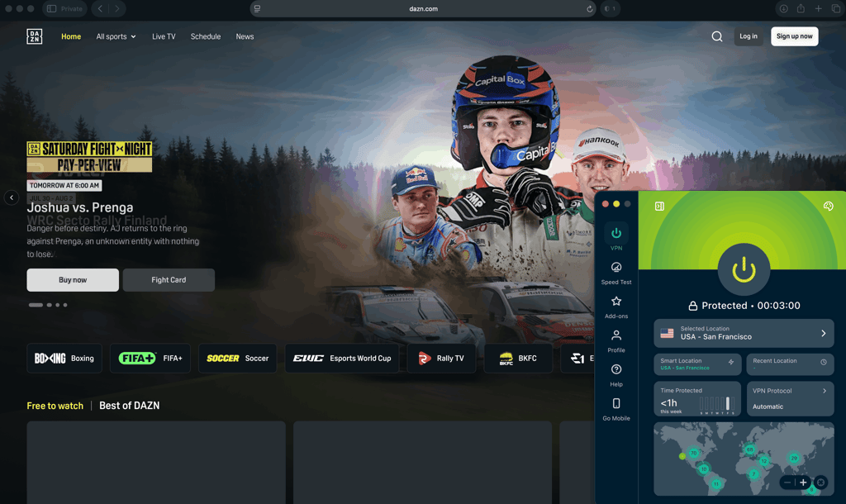Open News in navigation
846x504 pixels.
pos(245,36)
